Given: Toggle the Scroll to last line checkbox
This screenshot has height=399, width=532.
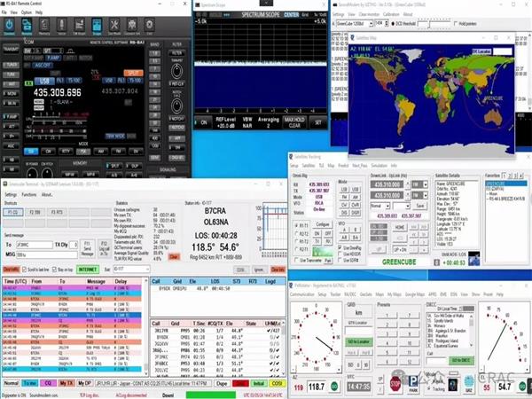Looking at the screenshot, I should (23, 268).
